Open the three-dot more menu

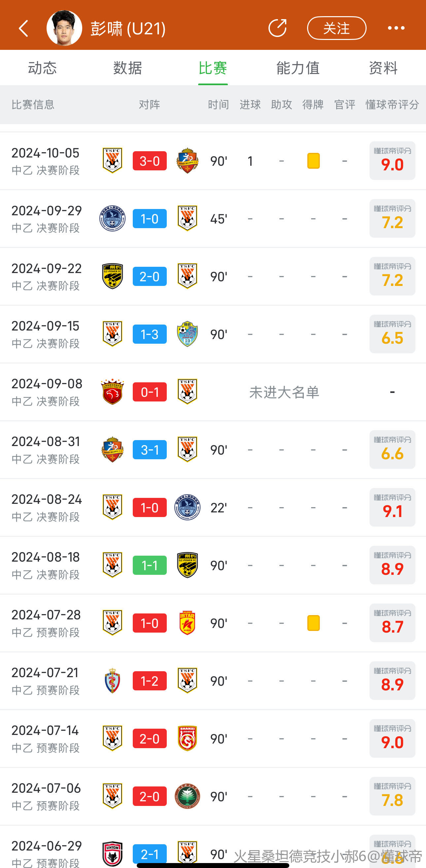(x=396, y=28)
